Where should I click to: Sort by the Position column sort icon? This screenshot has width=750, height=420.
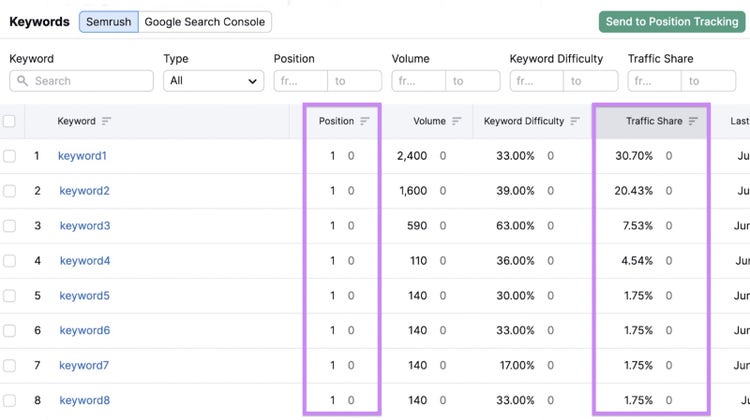pyautogui.click(x=365, y=121)
